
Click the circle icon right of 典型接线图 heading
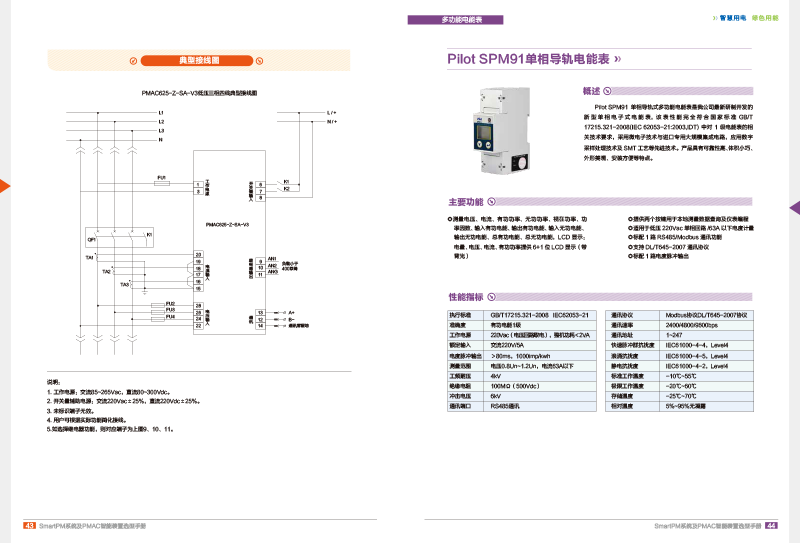260,61
